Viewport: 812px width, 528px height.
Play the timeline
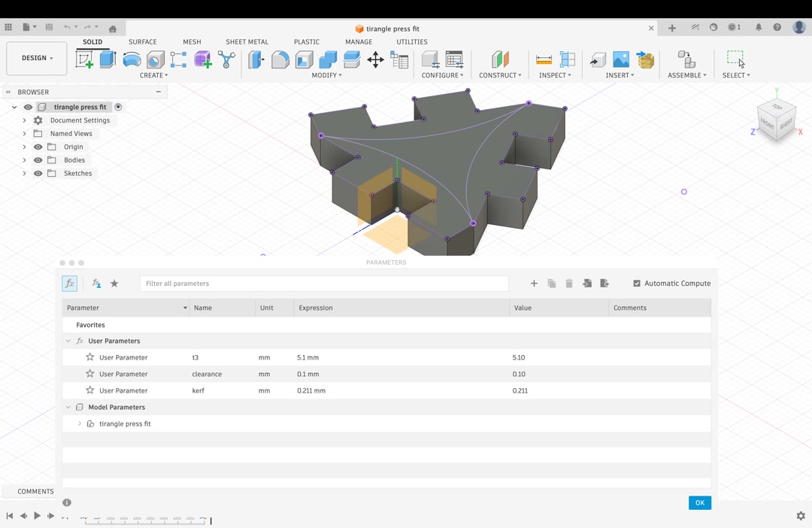37,515
